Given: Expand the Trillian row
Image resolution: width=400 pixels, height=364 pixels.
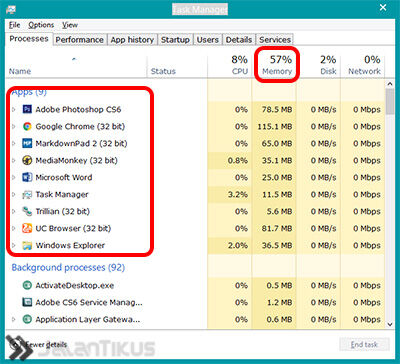Looking at the screenshot, I should point(14,211).
